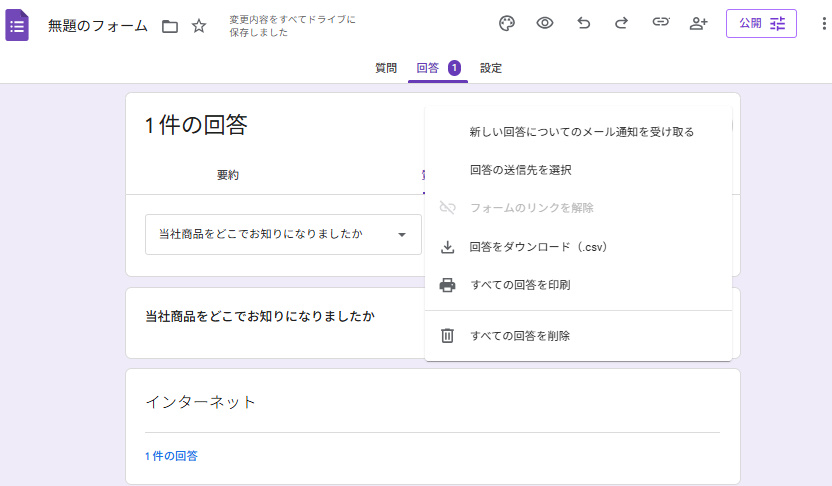The height and width of the screenshot is (486, 832).
Task: Select the 回答 tab
Action: coord(428,68)
